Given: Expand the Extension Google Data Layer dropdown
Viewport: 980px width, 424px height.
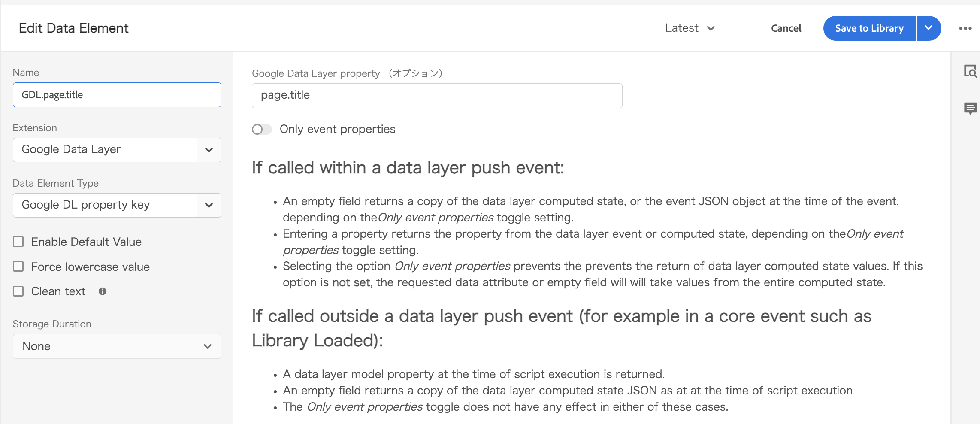Looking at the screenshot, I should 209,150.
